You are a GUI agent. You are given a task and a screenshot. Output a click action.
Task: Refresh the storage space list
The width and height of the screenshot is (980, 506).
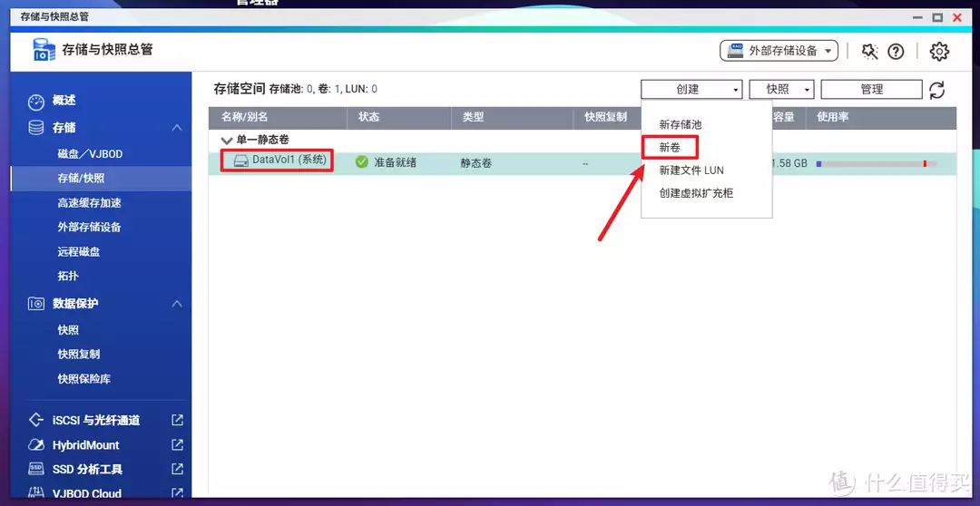pos(936,90)
